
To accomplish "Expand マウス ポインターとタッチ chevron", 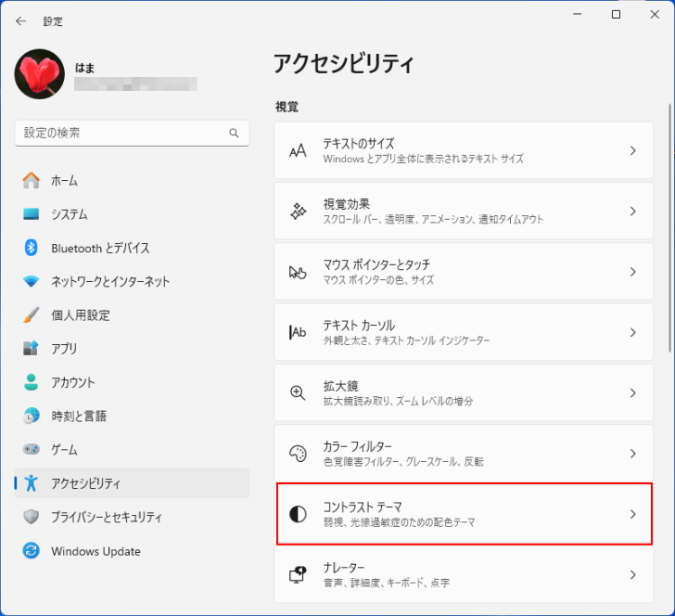I will 632,272.
